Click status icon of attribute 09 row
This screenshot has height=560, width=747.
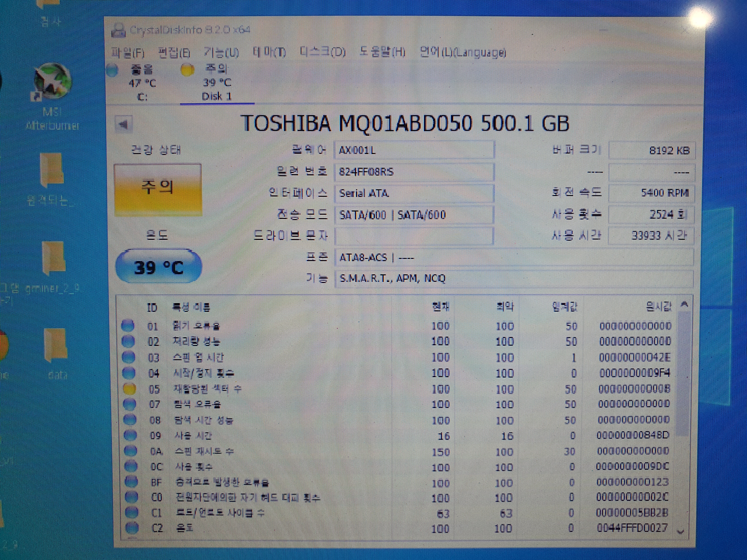click(x=131, y=435)
